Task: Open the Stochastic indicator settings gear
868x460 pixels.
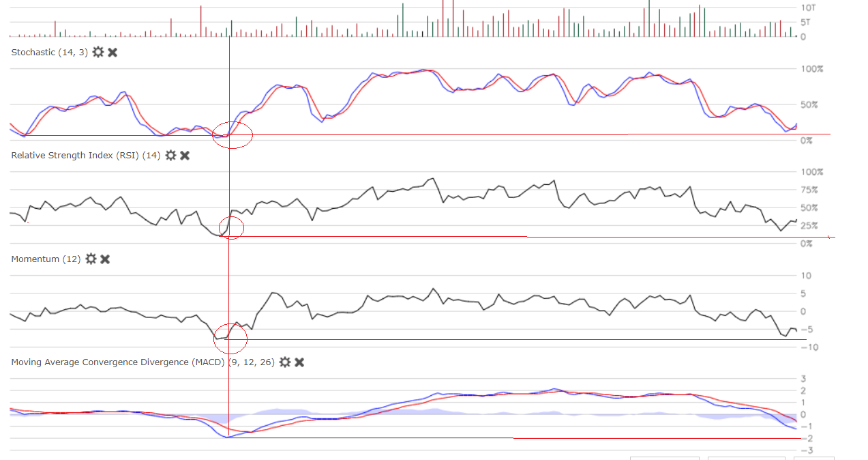Action: [x=98, y=53]
